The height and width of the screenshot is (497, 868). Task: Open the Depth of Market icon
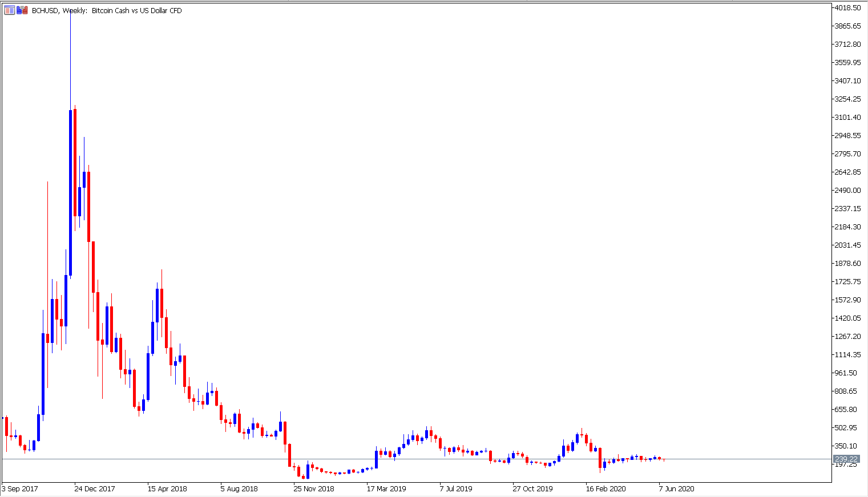[22, 10]
